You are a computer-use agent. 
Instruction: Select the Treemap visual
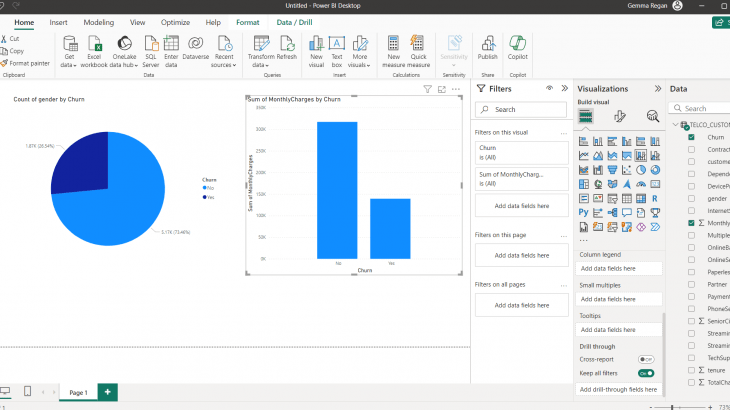[x=583, y=184]
